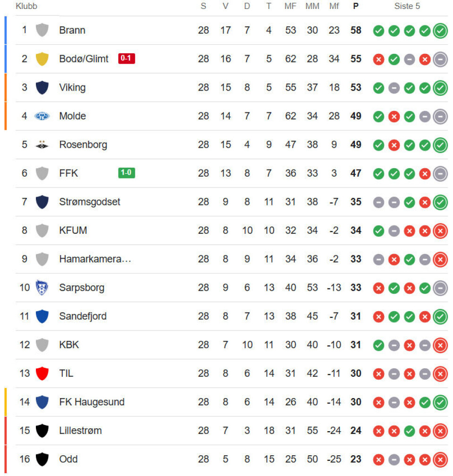The image size is (453, 476).
Task: Open the Sandefjord team name link
Action: [83, 316]
